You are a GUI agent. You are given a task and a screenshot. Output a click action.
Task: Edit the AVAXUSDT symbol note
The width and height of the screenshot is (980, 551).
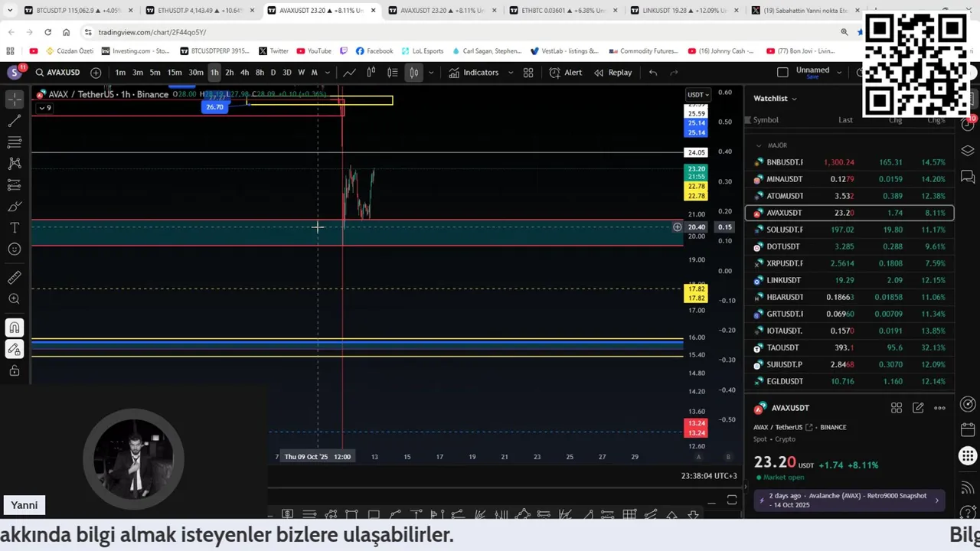tap(918, 408)
